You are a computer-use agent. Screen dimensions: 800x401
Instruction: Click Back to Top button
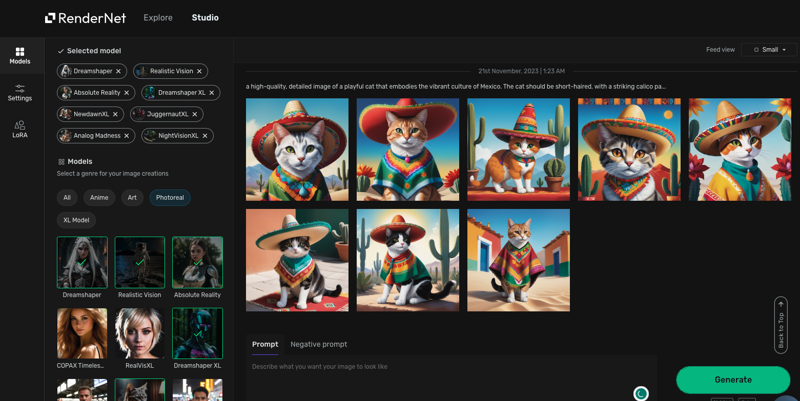coord(781,325)
